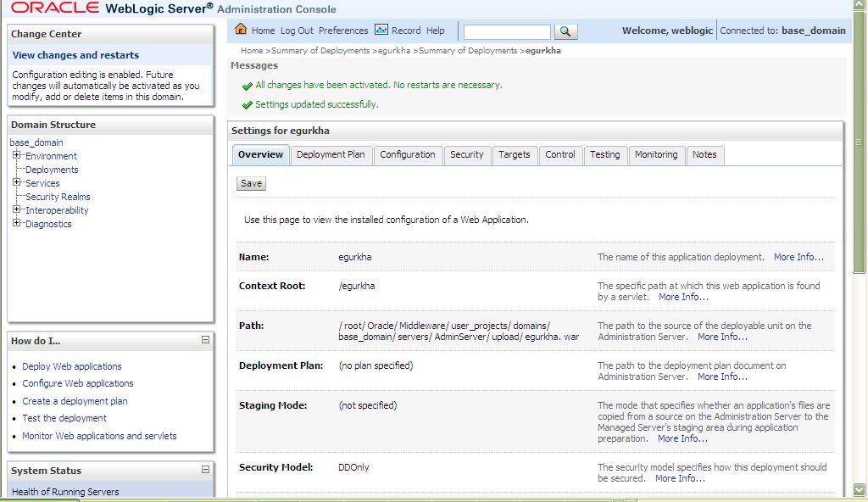The width and height of the screenshot is (868, 502).
Task: Switch to the Control tab
Action: coord(560,154)
